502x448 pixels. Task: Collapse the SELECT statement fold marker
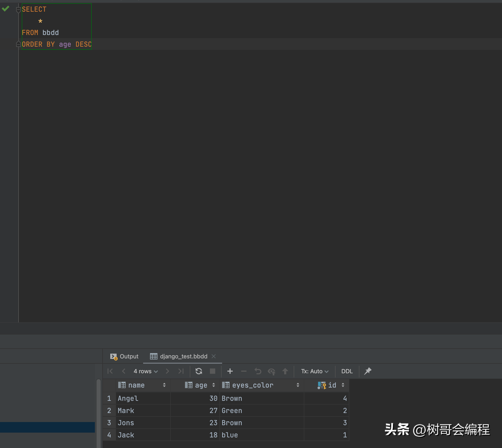18,10
